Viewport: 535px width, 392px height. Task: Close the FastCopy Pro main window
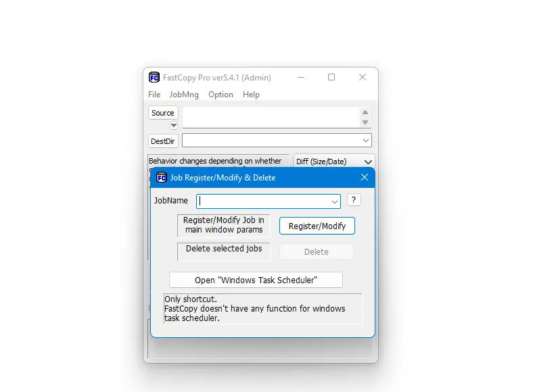(x=363, y=77)
